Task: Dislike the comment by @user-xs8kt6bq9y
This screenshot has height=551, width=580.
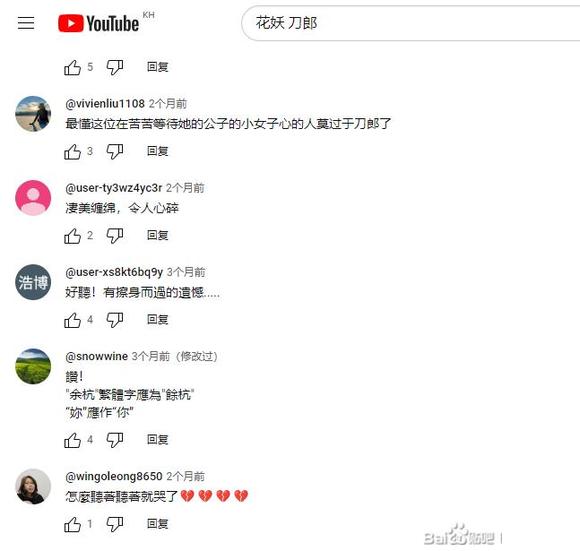Action: coord(115,320)
